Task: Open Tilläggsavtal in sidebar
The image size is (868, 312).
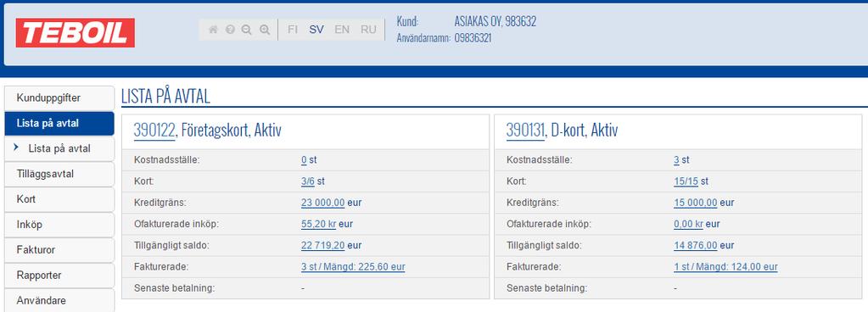Action: [59, 174]
